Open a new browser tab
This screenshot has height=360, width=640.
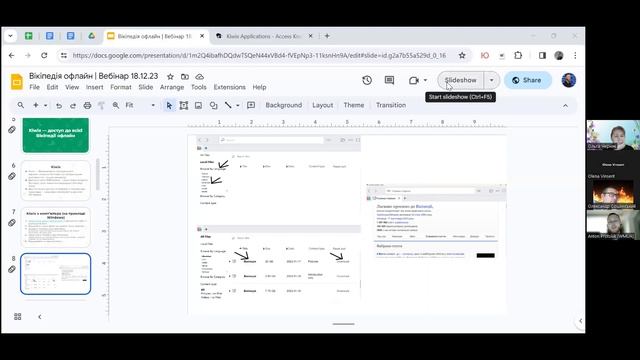tap(327, 36)
